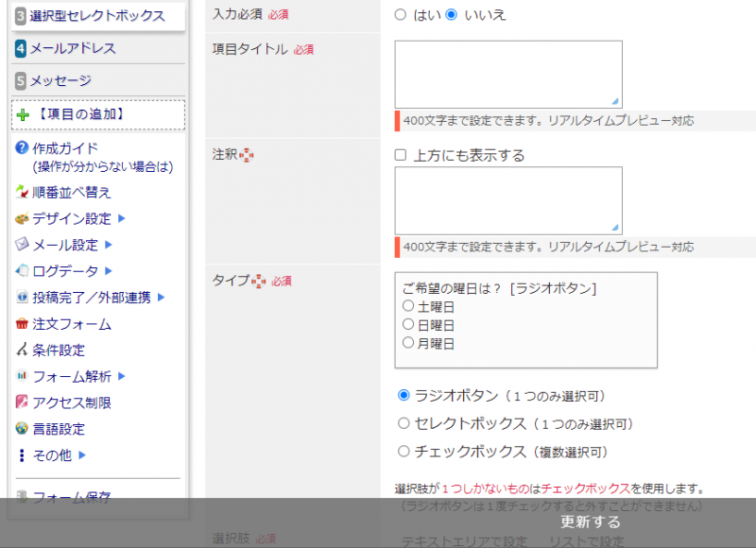Select はい for 入力必須
Viewport: 756px width, 548px height.
tap(401, 15)
